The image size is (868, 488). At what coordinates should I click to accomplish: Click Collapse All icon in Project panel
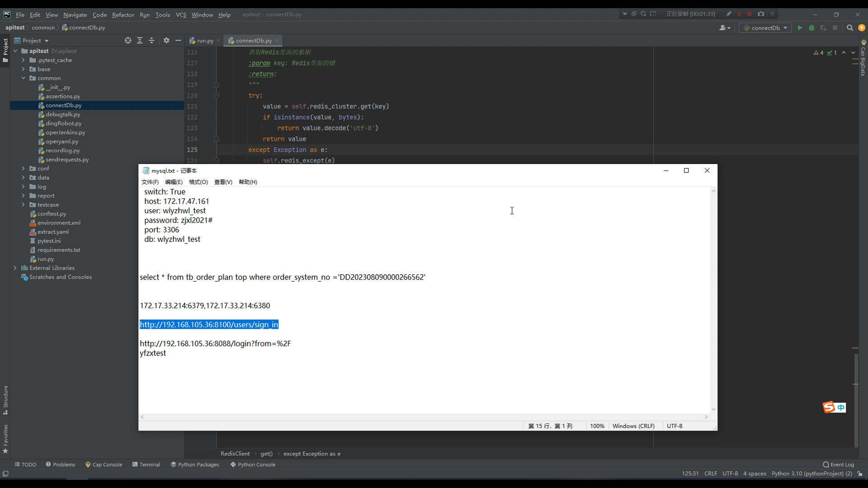151,41
